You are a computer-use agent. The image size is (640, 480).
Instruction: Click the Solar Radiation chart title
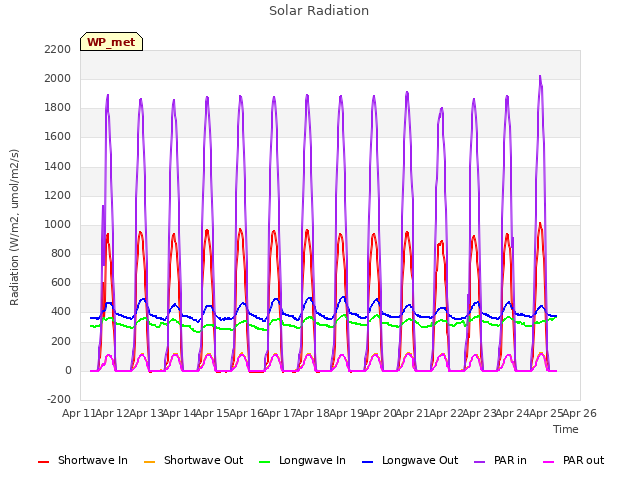(x=319, y=11)
